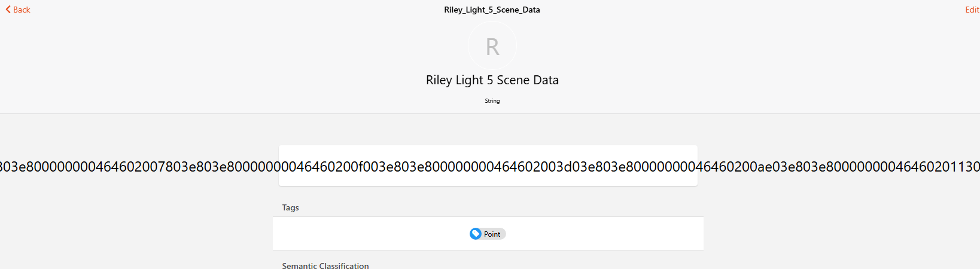This screenshot has height=269, width=980.
Task: Click the overflowing hex string left of card
Action: point(139,167)
